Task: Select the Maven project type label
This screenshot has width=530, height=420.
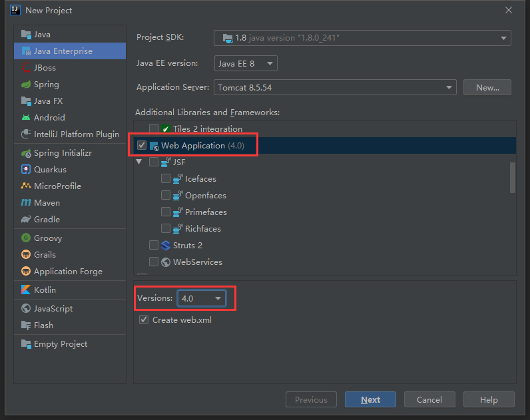Action: coord(47,203)
